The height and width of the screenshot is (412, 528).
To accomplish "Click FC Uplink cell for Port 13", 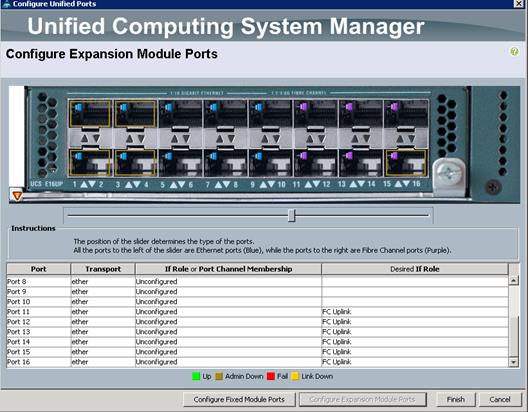I will (415, 332).
